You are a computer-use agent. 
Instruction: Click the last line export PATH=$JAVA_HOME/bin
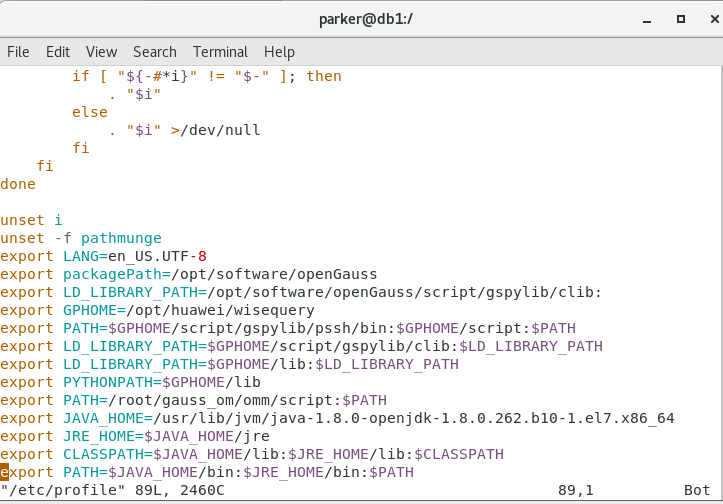(x=207, y=472)
